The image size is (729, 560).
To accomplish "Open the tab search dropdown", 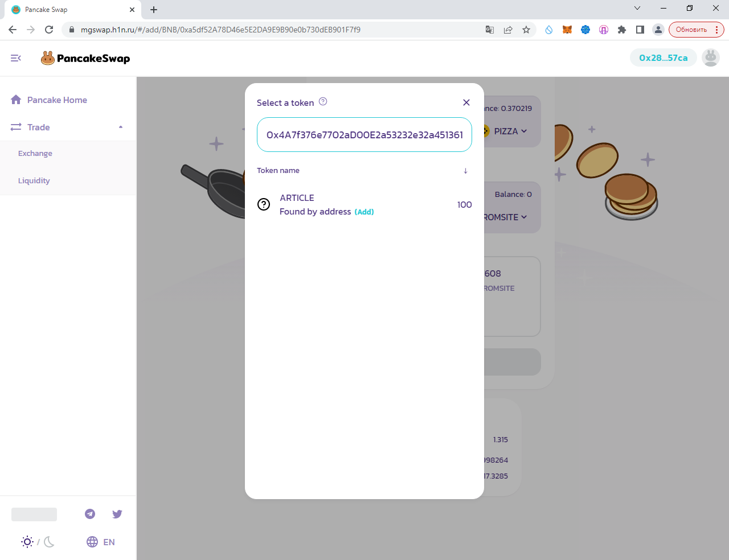I will tap(637, 8).
